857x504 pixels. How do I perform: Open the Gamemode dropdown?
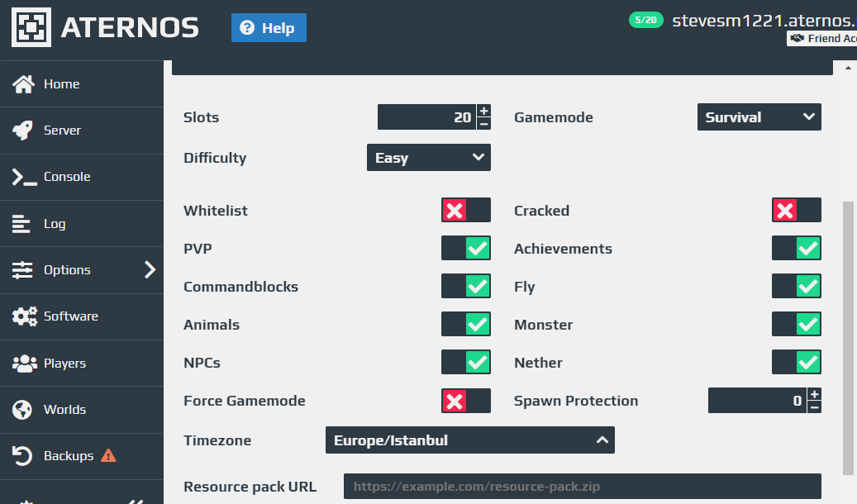point(759,117)
